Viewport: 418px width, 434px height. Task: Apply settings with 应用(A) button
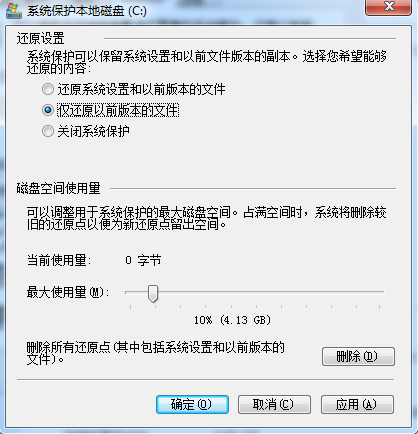click(x=357, y=405)
